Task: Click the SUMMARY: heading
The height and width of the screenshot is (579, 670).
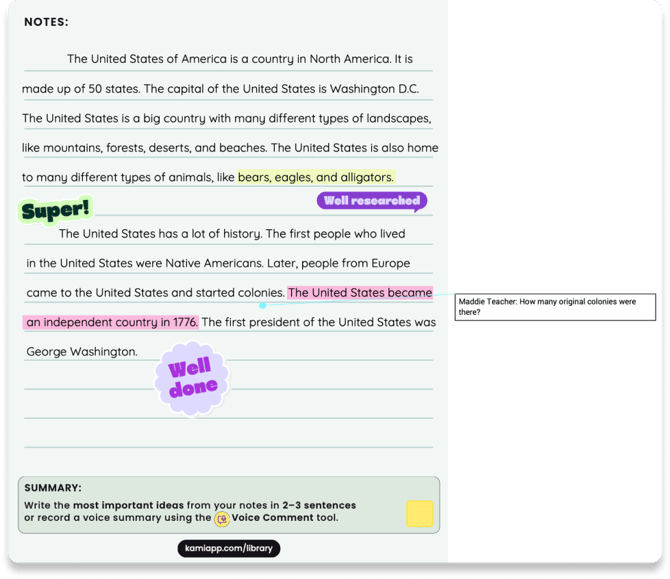Action: [x=53, y=488]
